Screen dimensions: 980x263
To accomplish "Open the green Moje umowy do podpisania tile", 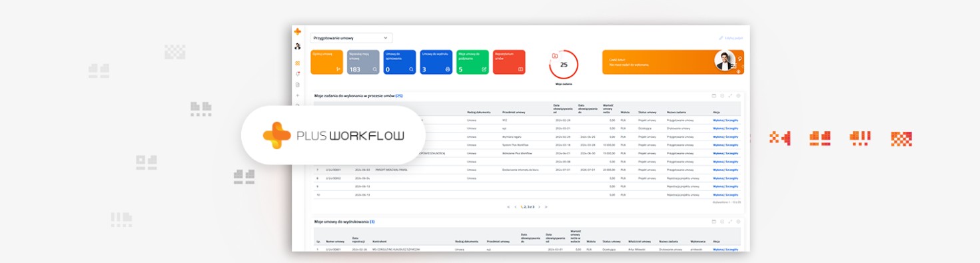I will point(472,62).
